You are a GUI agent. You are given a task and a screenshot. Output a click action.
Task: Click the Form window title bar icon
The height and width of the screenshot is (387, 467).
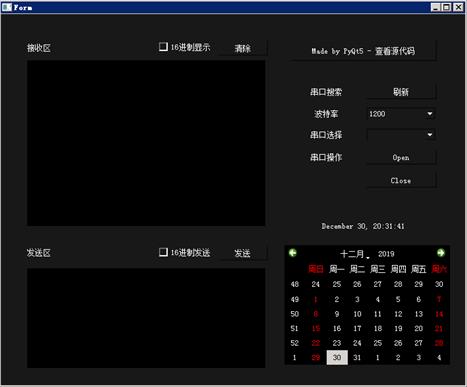[x=7, y=7]
